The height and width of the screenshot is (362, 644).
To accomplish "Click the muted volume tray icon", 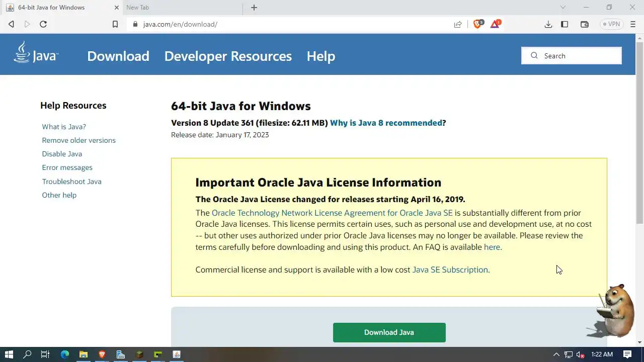I will [x=580, y=354].
